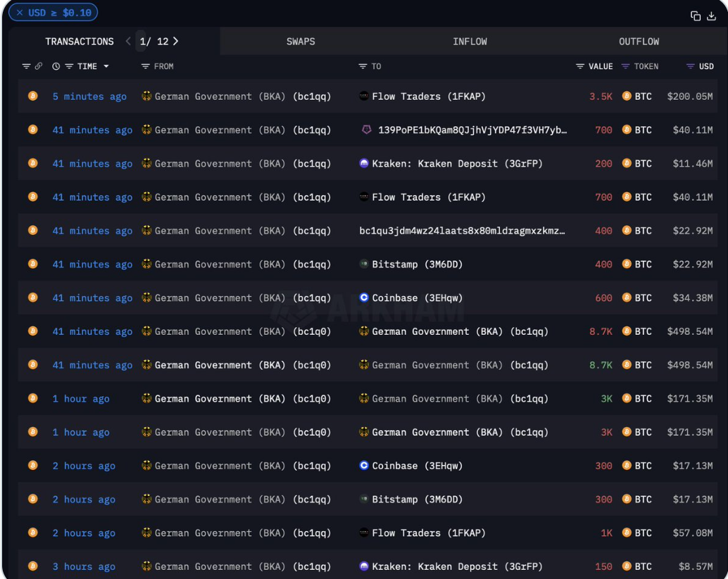The height and width of the screenshot is (579, 728).
Task: Select the $34.38M USD value
Action: pos(693,298)
